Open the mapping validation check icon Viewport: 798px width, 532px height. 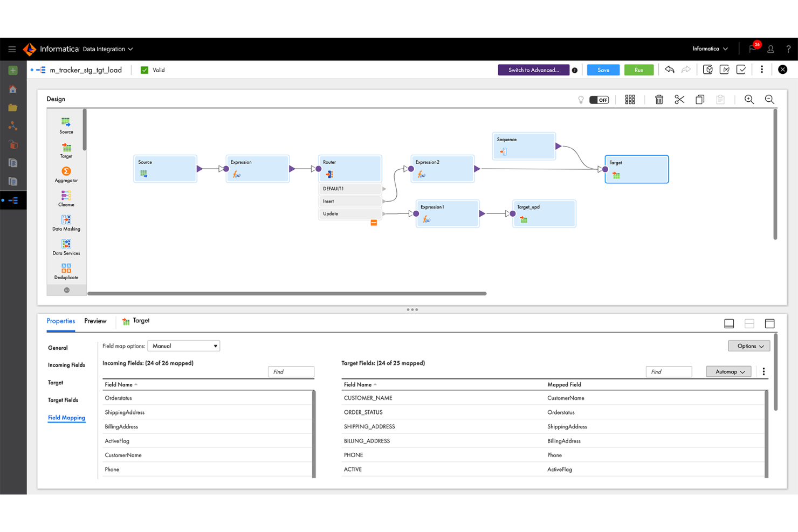click(741, 70)
